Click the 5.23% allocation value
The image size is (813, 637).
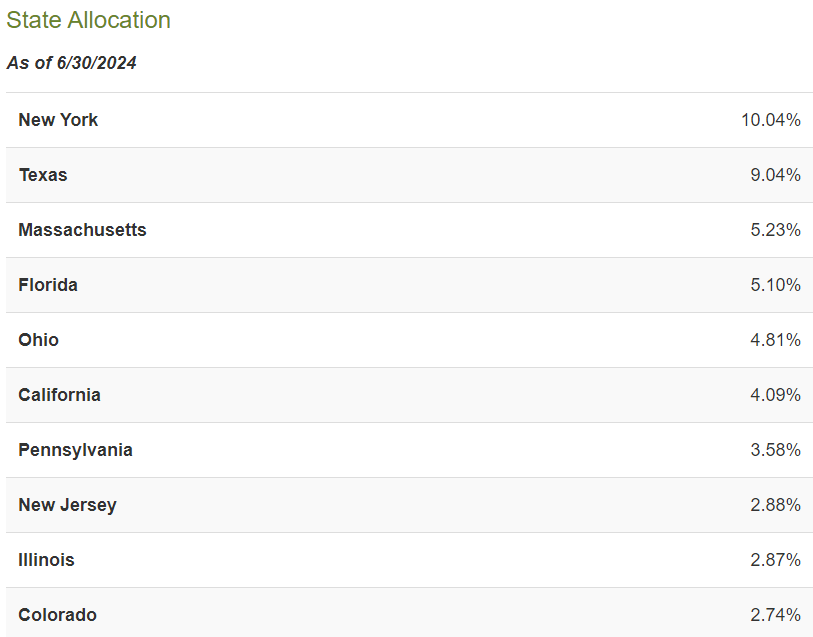[775, 230]
